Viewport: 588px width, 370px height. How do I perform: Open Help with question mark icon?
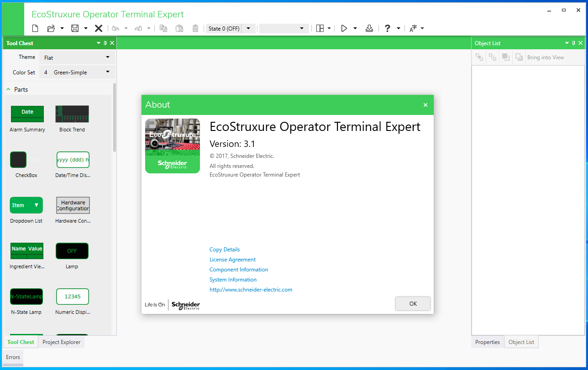point(388,28)
